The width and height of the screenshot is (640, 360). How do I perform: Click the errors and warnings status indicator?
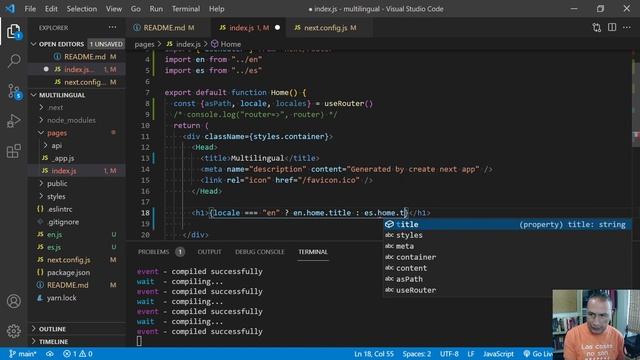point(78,354)
